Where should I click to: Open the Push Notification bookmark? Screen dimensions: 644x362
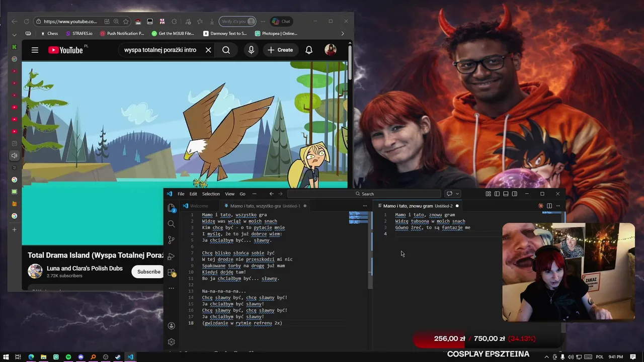click(x=122, y=34)
